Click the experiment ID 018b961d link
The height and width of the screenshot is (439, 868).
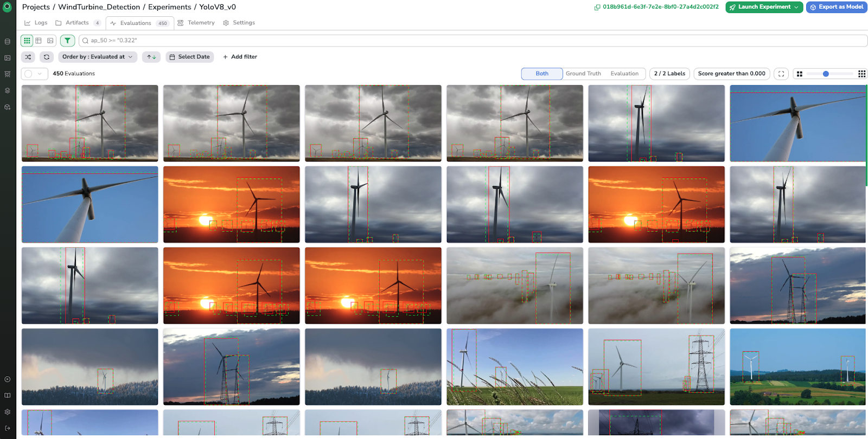tap(660, 7)
